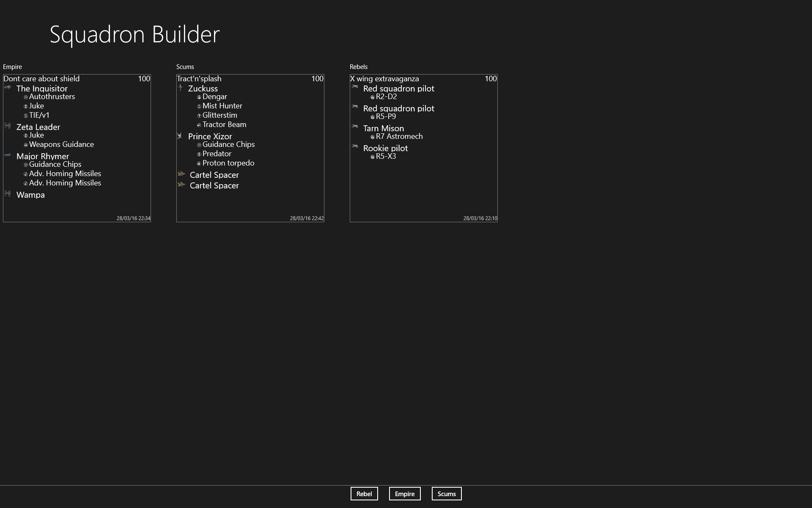Open the 'Dont care about shield' squadron

(41, 79)
